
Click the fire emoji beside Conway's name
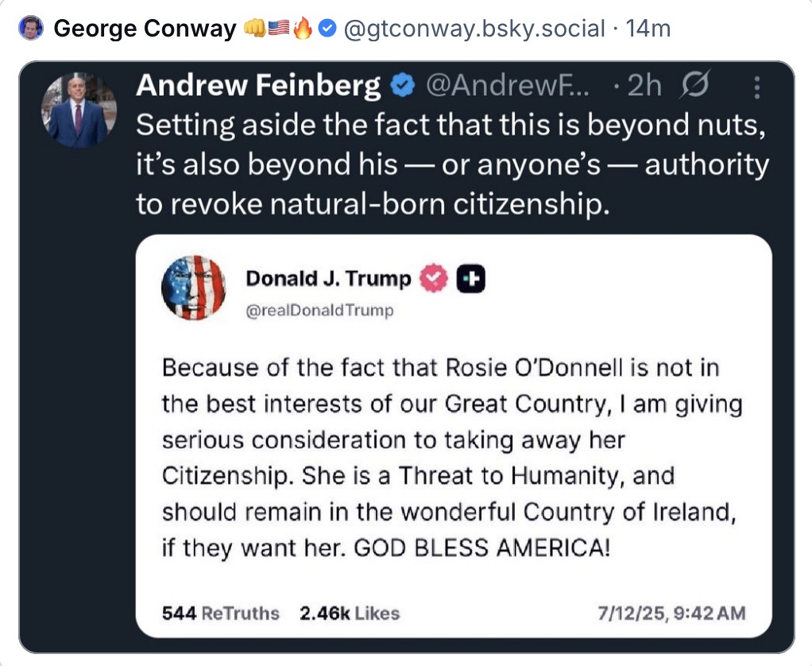click(x=303, y=29)
